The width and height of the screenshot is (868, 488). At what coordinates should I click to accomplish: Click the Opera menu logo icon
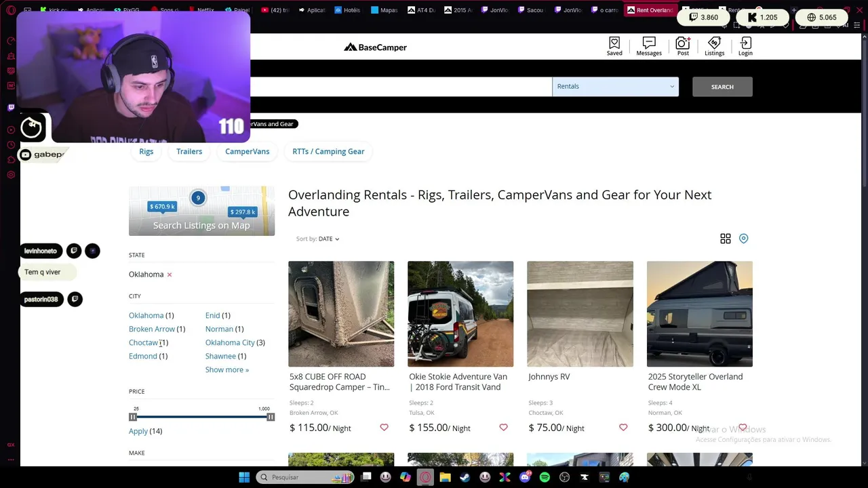pos(11,10)
